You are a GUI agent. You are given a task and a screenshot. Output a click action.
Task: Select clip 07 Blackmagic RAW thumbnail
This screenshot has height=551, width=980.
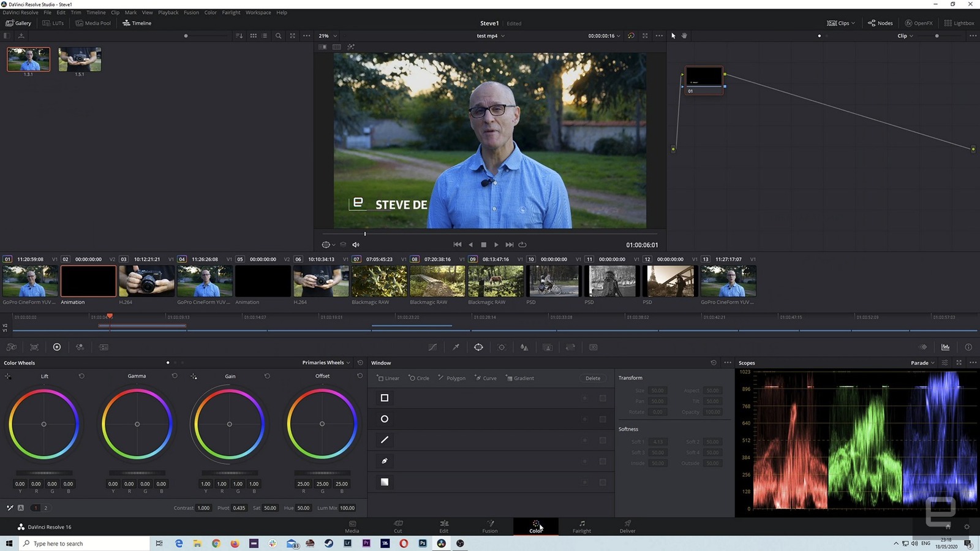[x=379, y=281]
